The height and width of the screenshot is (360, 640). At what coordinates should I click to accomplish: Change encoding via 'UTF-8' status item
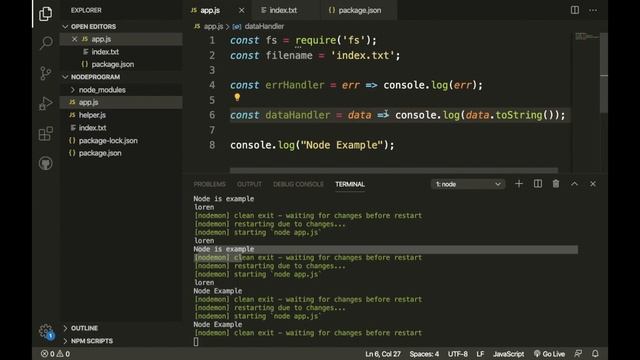coord(458,354)
